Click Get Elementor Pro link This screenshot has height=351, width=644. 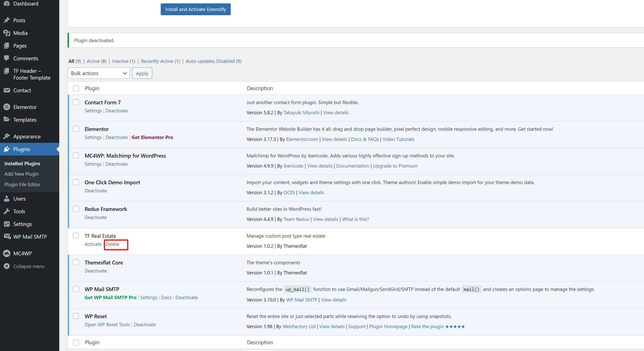152,137
